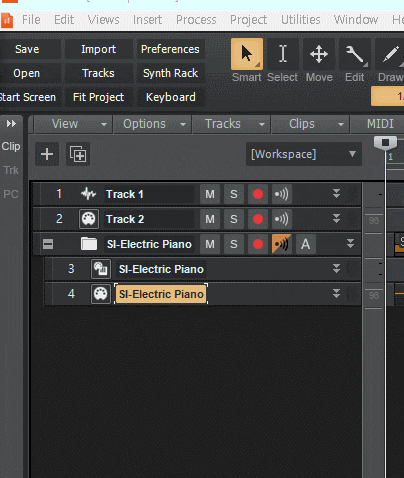Image resolution: width=404 pixels, height=478 pixels.
Task: Arm Track 1 for recording
Action: [x=258, y=194]
